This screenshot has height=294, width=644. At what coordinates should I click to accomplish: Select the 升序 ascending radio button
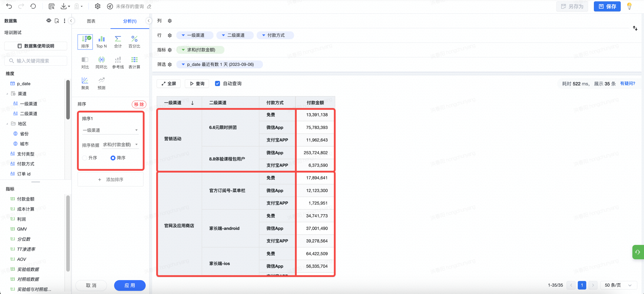[85, 158]
